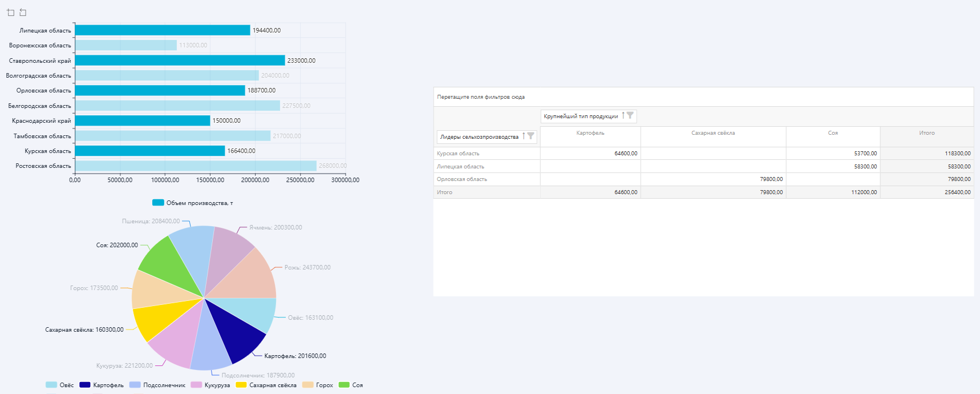Screen dimensions: 980x394
Task: Select the Ставропольский край bar
Action: click(180, 61)
